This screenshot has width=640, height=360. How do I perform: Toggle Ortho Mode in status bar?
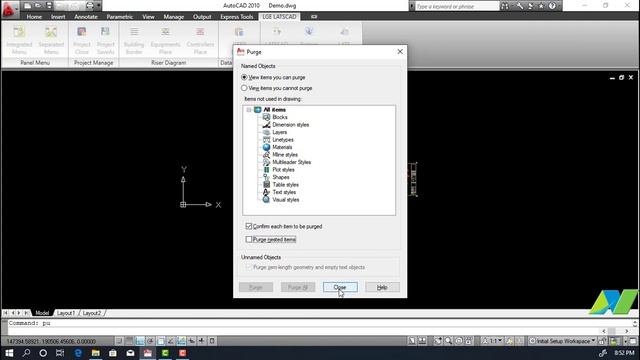pos(140,341)
